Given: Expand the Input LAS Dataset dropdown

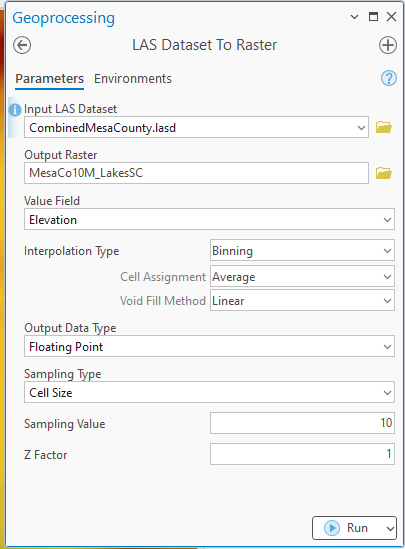Looking at the screenshot, I should pyautogui.click(x=361, y=128).
